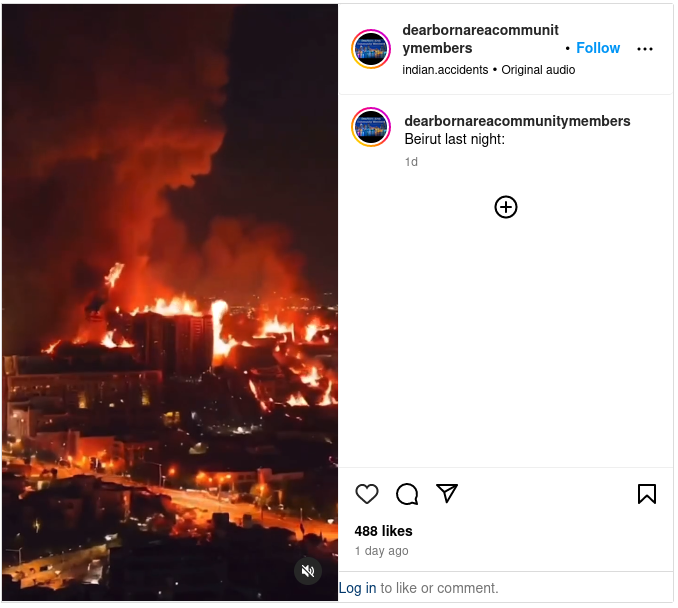Open comments with speech bubble icon
The image size is (678, 608).
coord(407,494)
